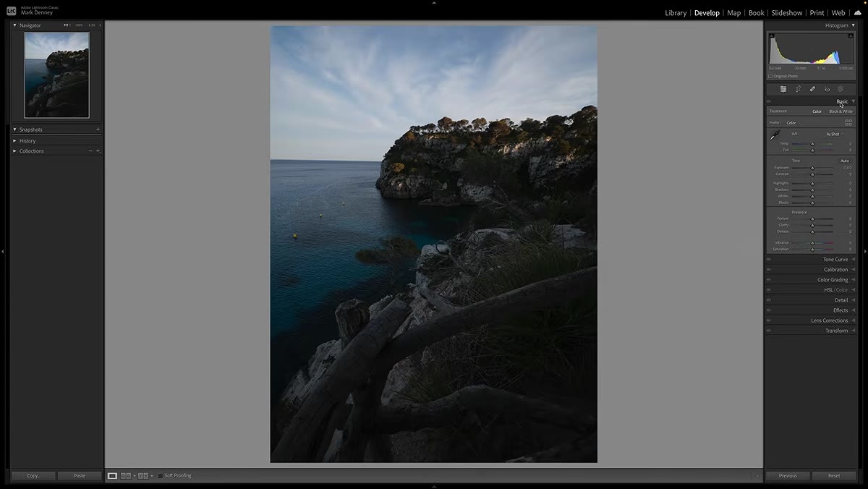Open the Masking tool
Screen dimensions: 868x489
coord(841,89)
